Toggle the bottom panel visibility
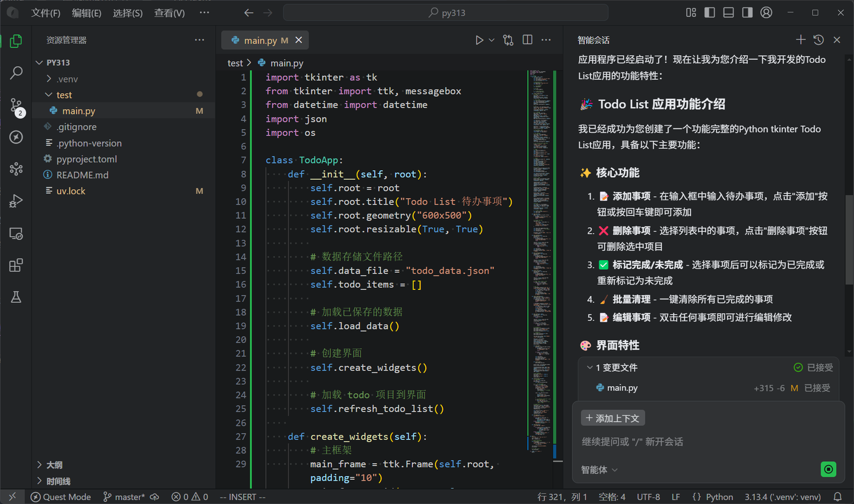 coord(728,12)
